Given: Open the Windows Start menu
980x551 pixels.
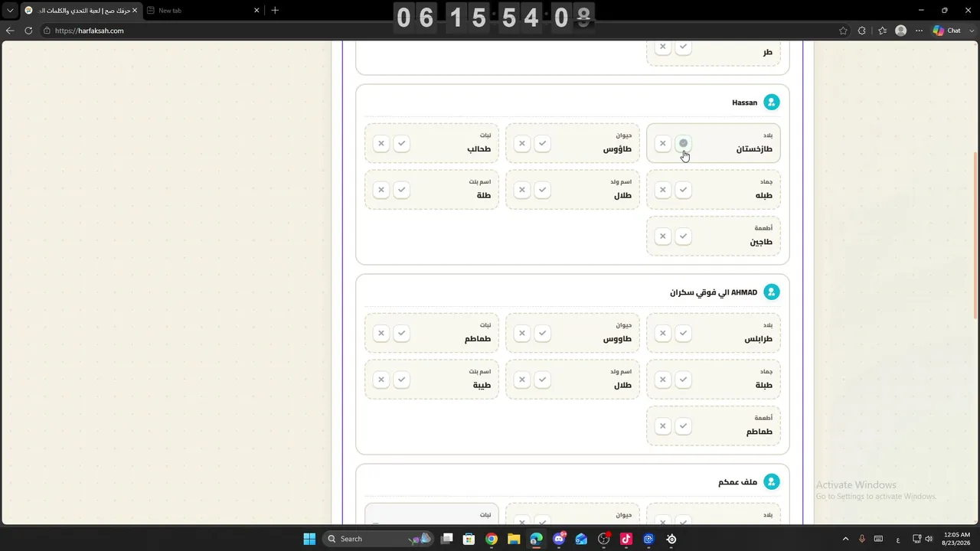Looking at the screenshot, I should [309, 539].
